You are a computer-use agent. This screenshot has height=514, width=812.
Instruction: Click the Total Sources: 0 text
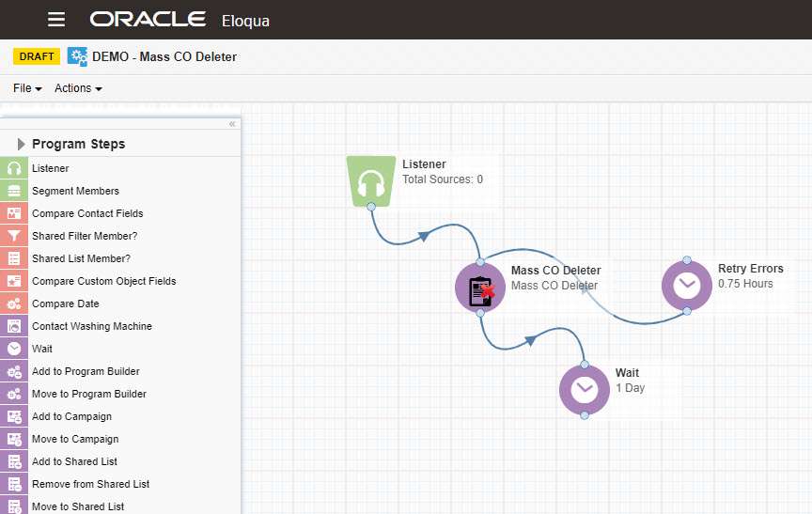tap(443, 179)
